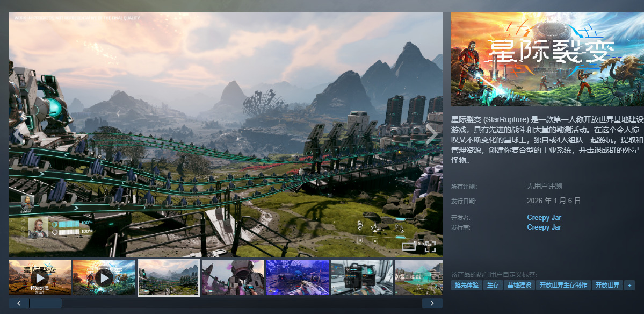Click the 星际裂变 game header image

(547, 59)
